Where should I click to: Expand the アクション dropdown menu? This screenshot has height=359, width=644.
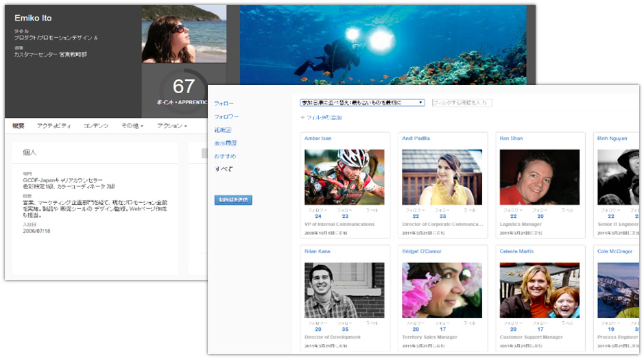[171, 126]
